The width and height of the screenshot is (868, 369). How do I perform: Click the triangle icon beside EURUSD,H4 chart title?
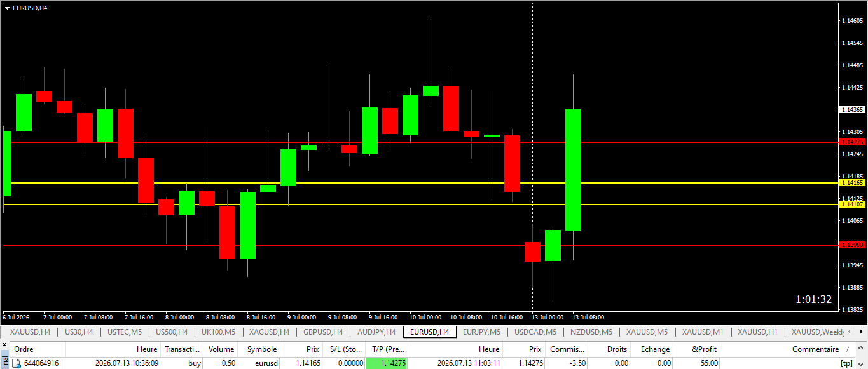point(7,8)
